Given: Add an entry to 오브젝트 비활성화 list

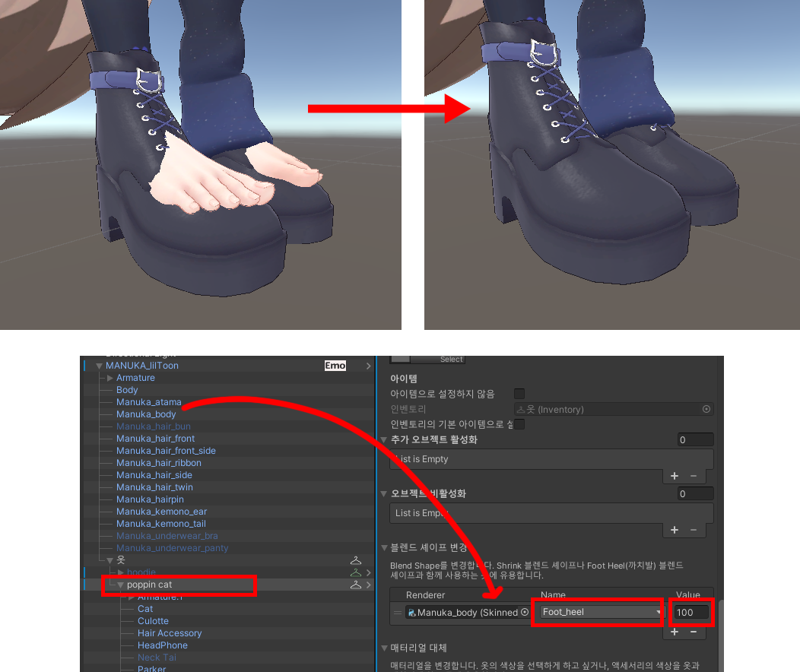Looking at the screenshot, I should coord(675,530).
